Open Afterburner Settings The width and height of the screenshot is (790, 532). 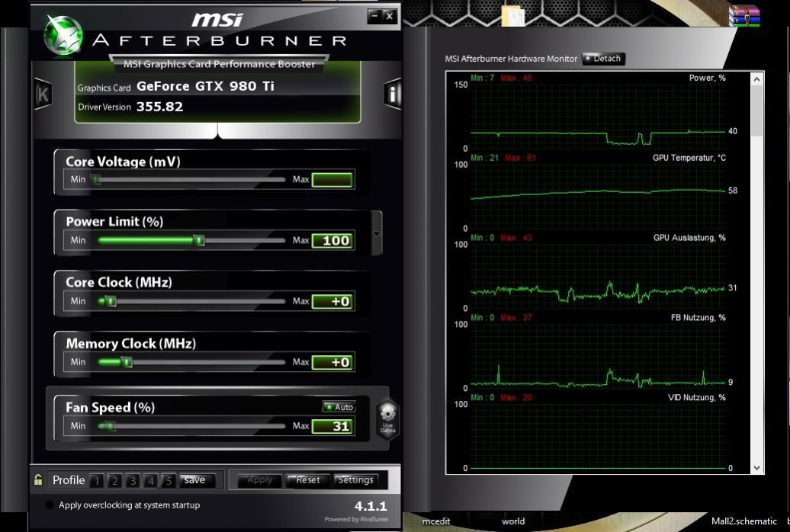[355, 480]
